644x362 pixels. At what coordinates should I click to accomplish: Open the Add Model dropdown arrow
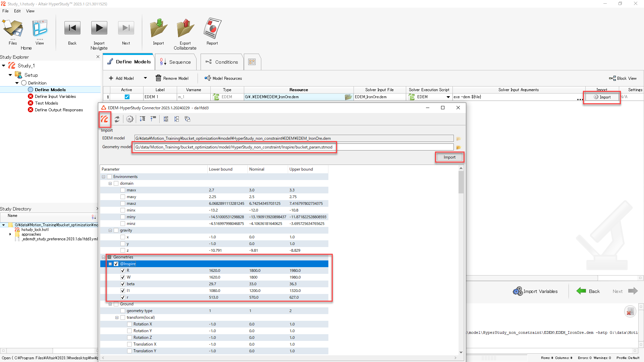click(x=145, y=78)
